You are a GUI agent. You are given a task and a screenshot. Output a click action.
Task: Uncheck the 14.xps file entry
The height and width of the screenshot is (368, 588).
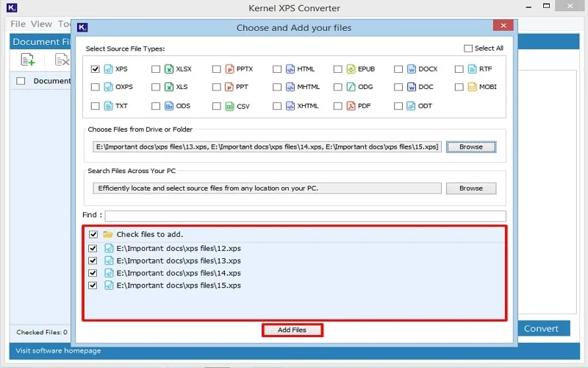[x=93, y=273]
